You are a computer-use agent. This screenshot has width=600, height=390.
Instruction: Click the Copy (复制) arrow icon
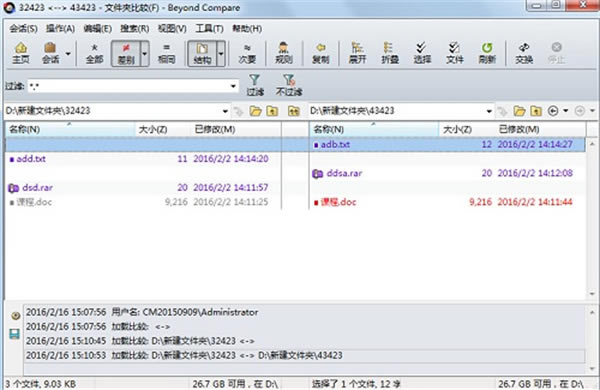(321, 53)
